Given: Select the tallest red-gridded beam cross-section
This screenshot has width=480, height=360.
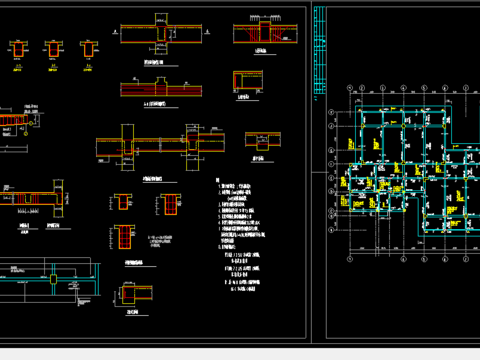Looking at the screenshot, I should click(125, 237).
